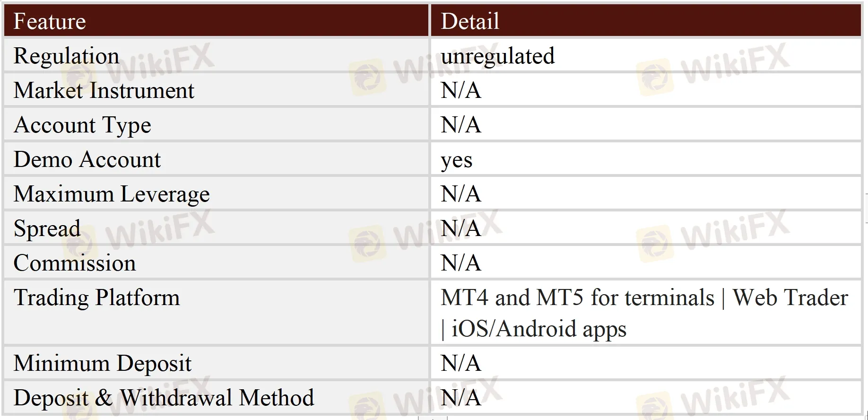Select the Demo Account row label
Image resolution: width=868 pixels, height=420 pixels.
coord(87,159)
